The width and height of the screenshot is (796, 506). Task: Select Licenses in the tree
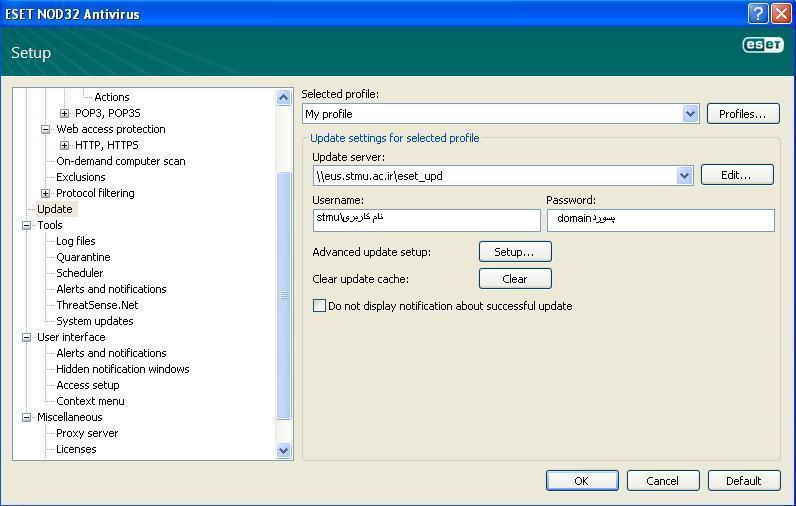pos(76,449)
